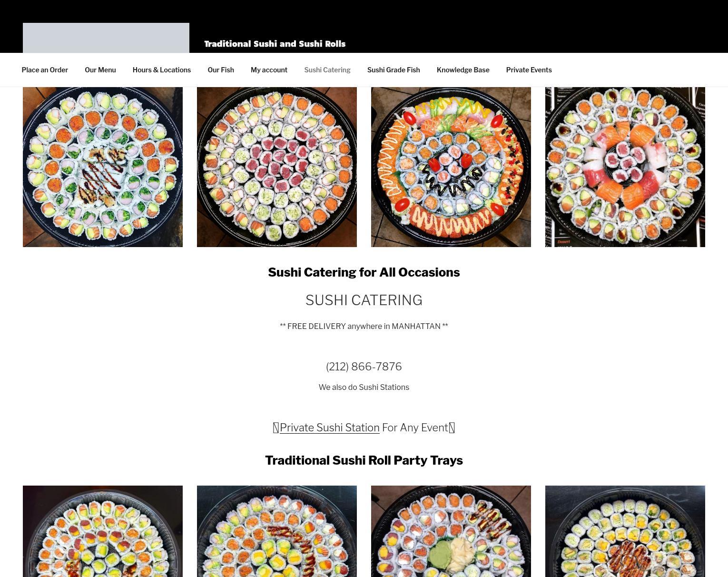View first Traditional Sushi Roll Party Tray image
This screenshot has width=728, height=577.
103,531
